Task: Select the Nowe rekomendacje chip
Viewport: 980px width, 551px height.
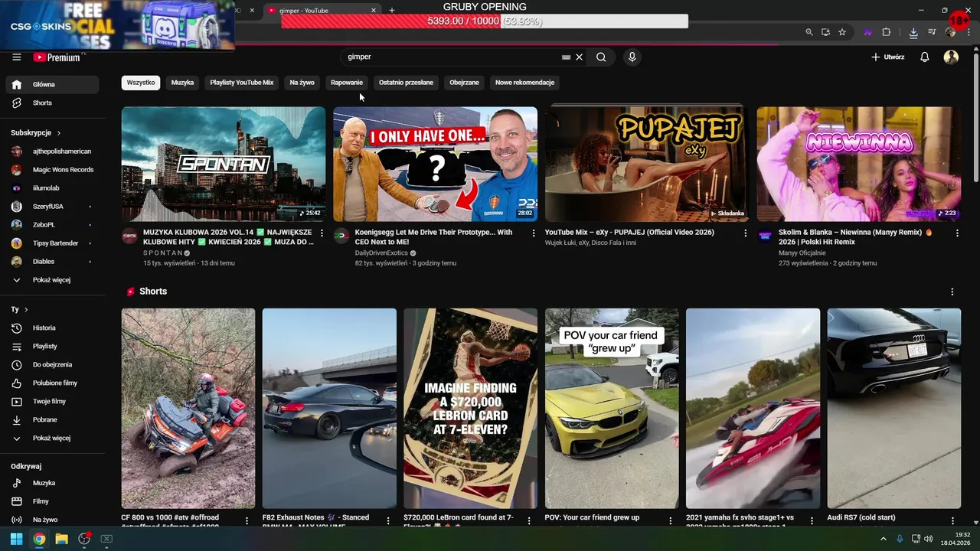Action: 524,83
